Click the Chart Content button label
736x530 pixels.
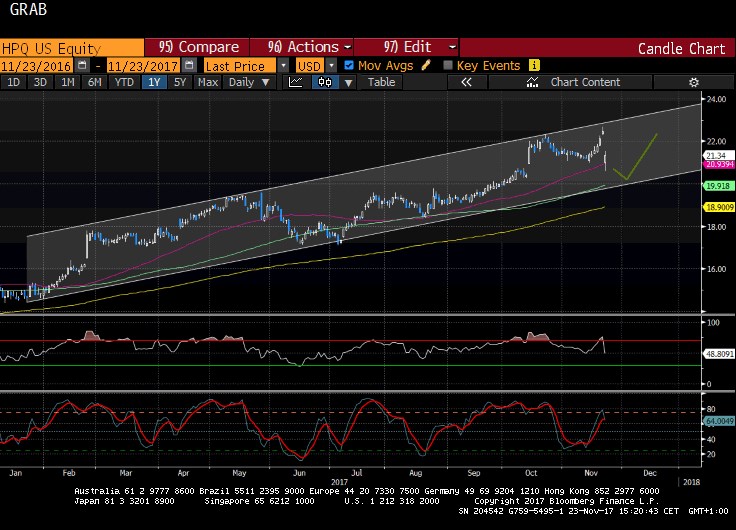click(585, 82)
